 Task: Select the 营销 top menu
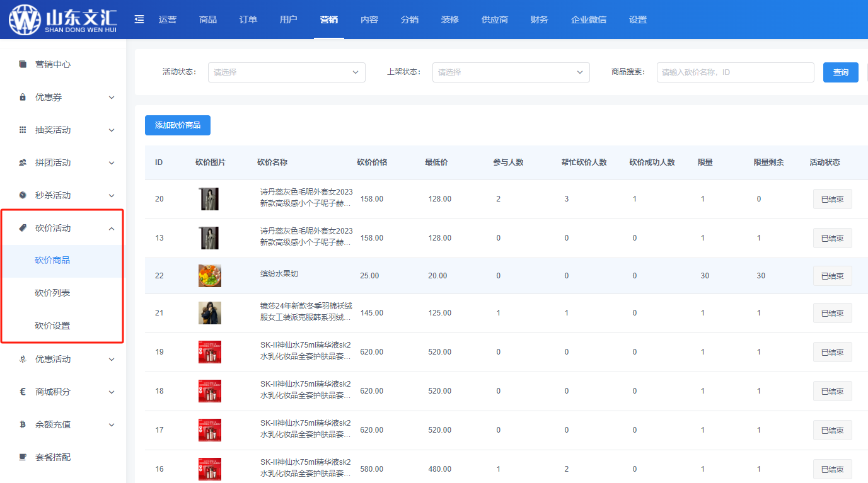tap(329, 20)
